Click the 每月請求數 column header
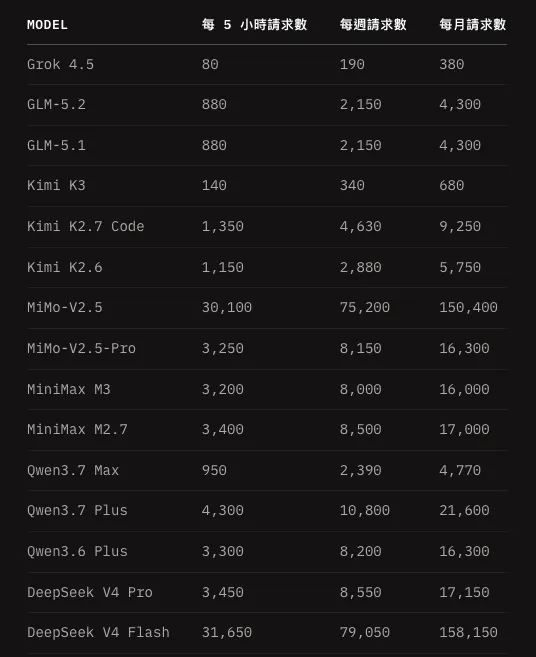This screenshot has height=657, width=536. tap(473, 25)
